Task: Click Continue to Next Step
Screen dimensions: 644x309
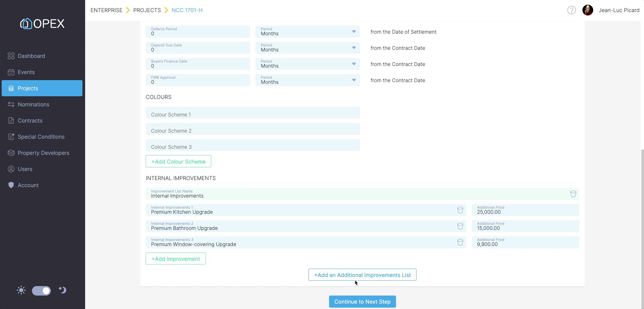Action: click(362, 302)
